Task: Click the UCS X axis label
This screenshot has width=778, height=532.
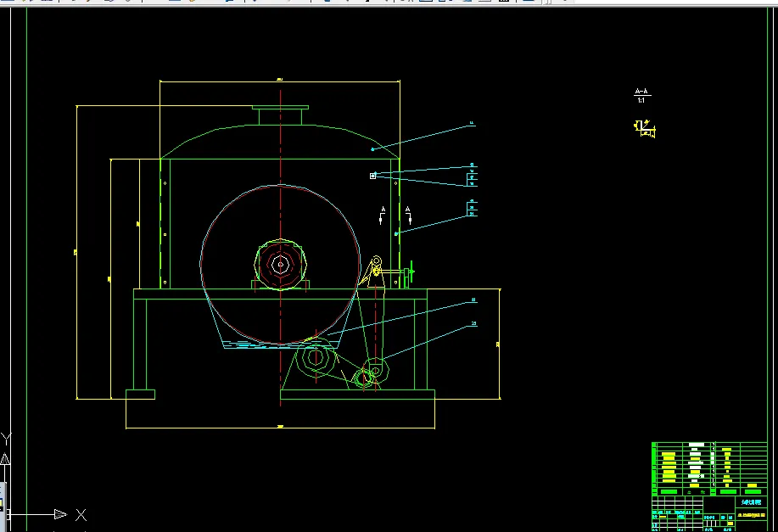Action: 81,515
